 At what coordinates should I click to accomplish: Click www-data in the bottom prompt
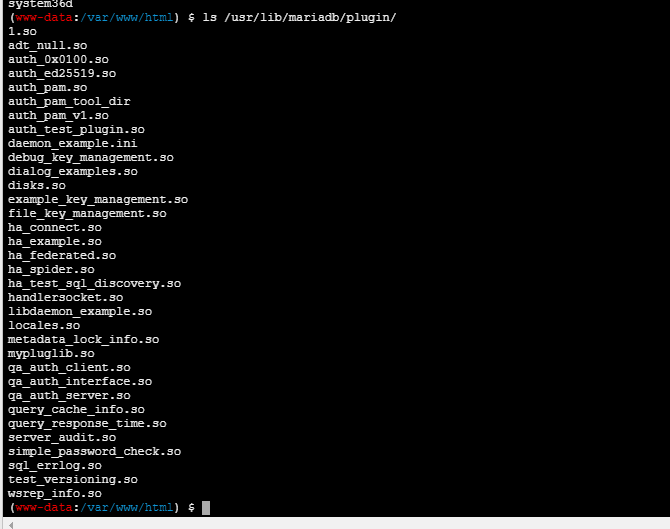point(44,508)
